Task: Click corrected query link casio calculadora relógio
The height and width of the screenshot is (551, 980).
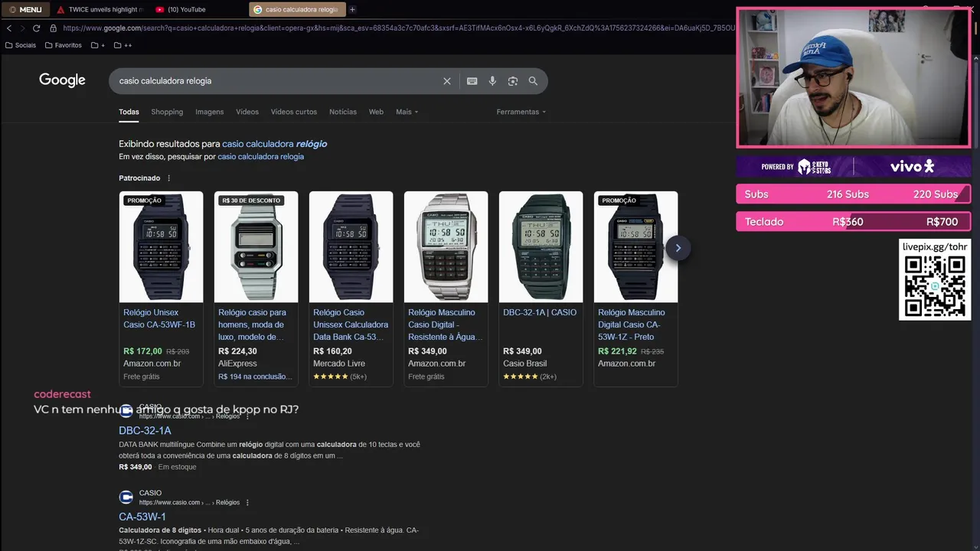Action: [x=274, y=144]
